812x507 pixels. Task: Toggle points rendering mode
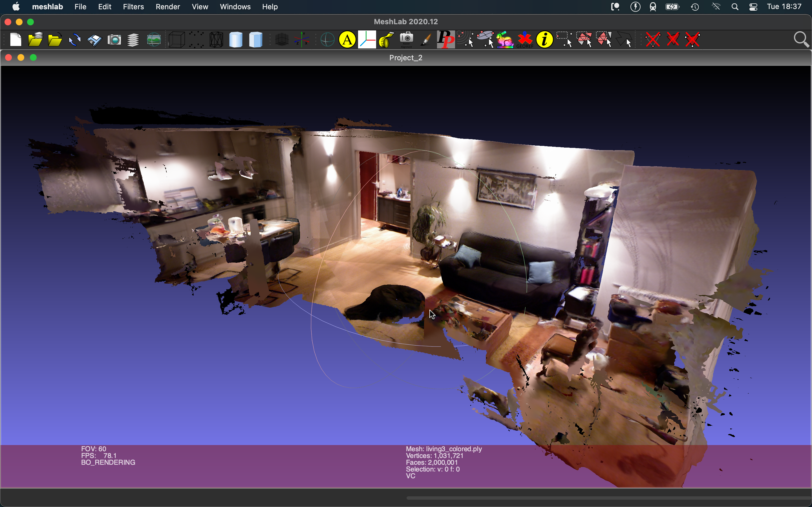click(196, 40)
